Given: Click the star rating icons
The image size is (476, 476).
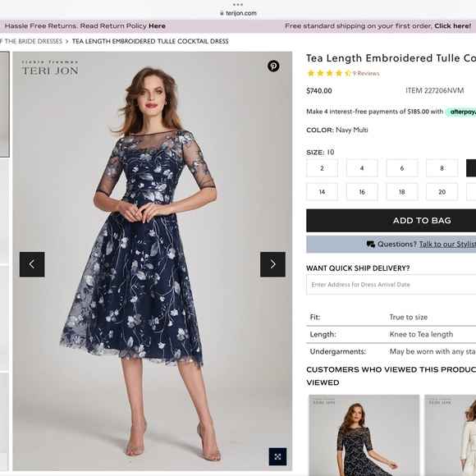Looking at the screenshot, I should pos(329,73).
